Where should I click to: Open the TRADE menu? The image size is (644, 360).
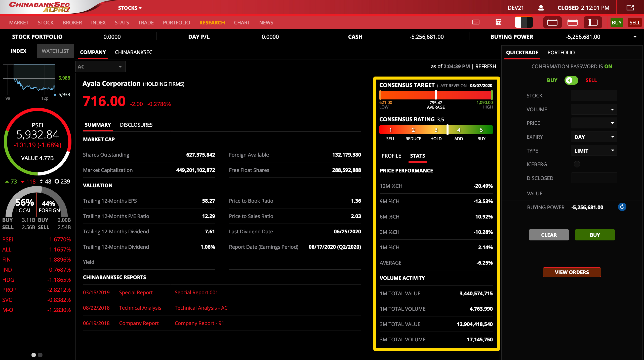click(146, 22)
